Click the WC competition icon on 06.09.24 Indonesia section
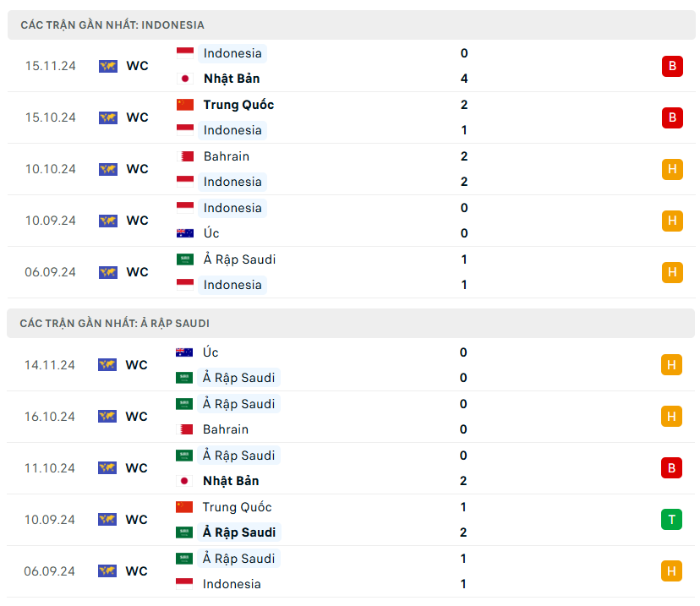This screenshot has width=700, height=606. (x=108, y=272)
